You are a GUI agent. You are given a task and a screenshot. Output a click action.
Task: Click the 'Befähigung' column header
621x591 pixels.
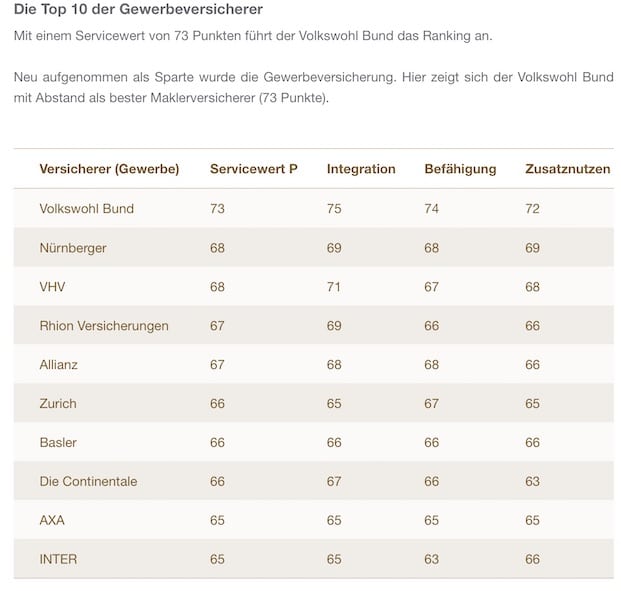[460, 169]
